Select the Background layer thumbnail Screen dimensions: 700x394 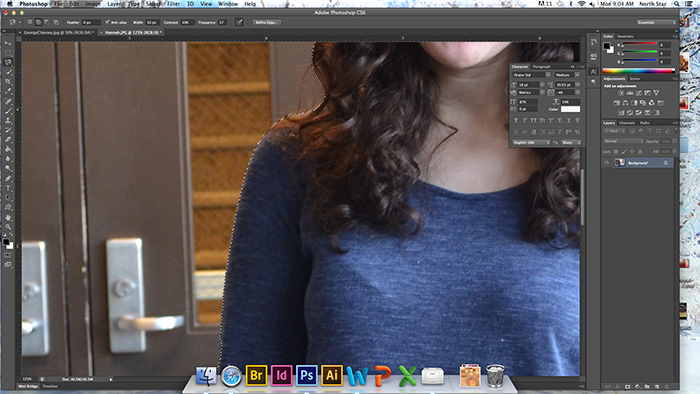(619, 163)
